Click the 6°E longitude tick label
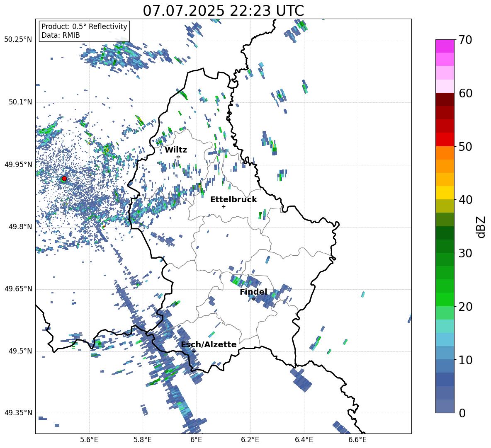The image size is (491, 448). point(196,440)
